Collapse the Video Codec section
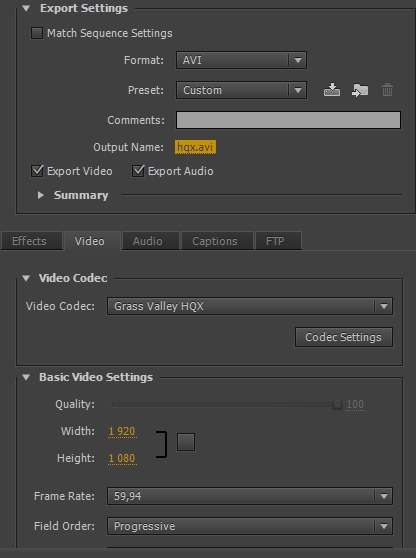 (26, 278)
